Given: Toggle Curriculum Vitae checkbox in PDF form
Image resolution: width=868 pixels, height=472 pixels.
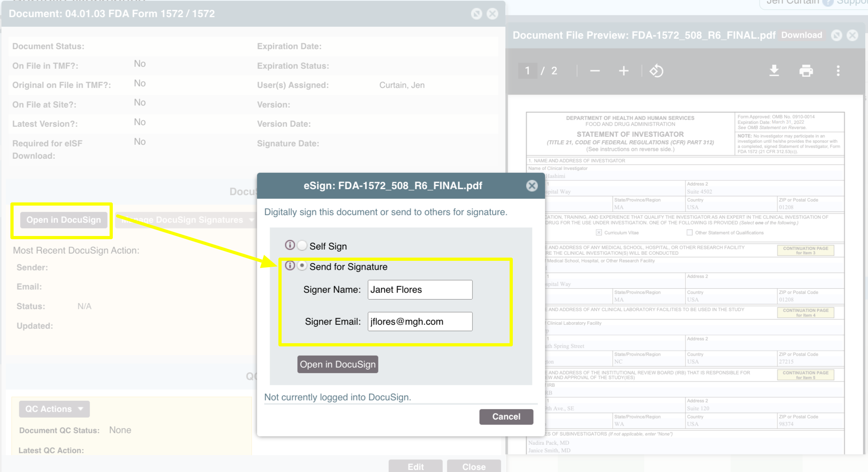Looking at the screenshot, I should 599,232.
